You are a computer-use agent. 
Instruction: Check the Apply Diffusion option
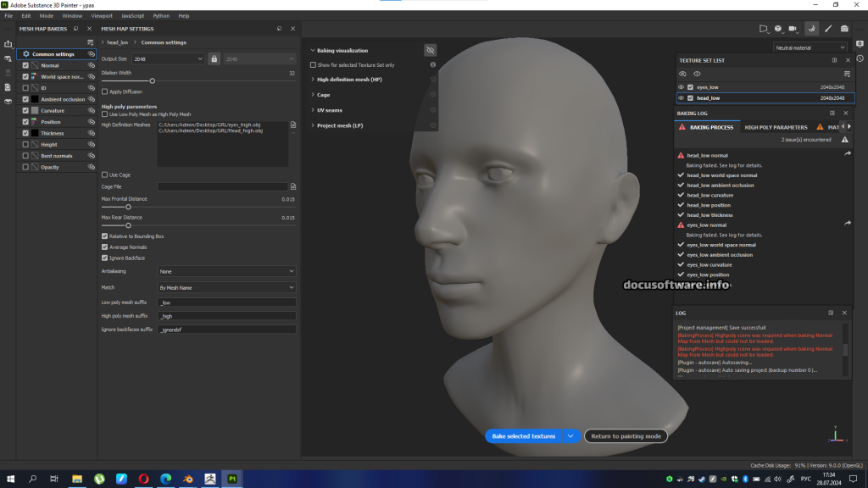(x=104, y=91)
